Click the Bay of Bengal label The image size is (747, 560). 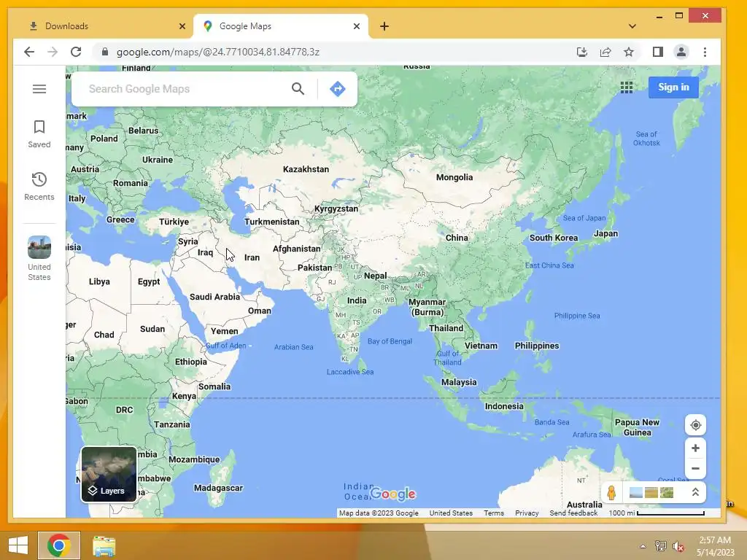coord(390,341)
